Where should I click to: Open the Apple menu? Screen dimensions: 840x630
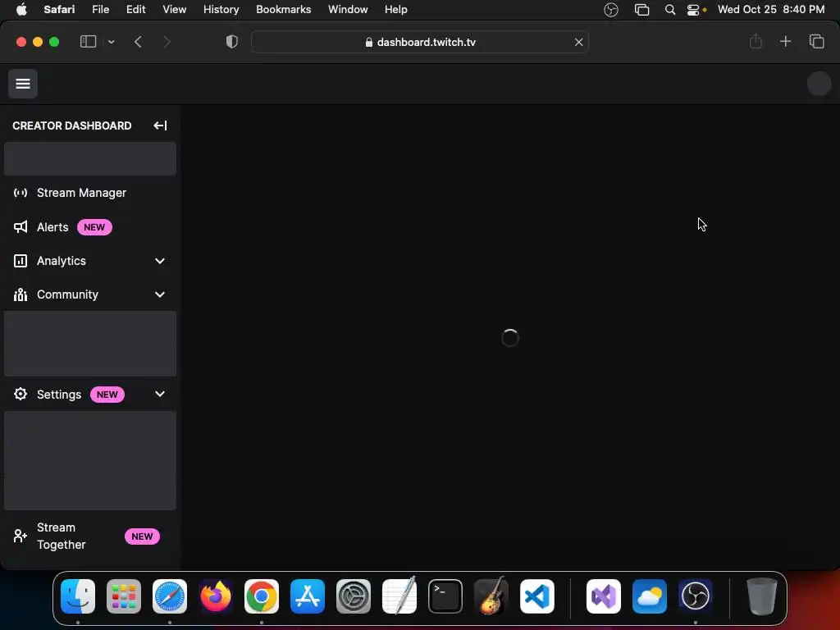coord(21,9)
